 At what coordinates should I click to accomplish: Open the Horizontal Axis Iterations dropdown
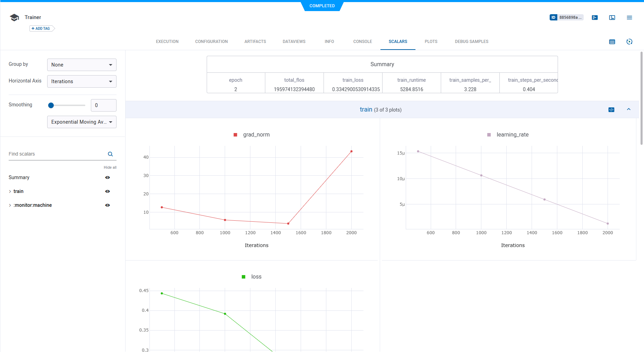click(x=81, y=81)
